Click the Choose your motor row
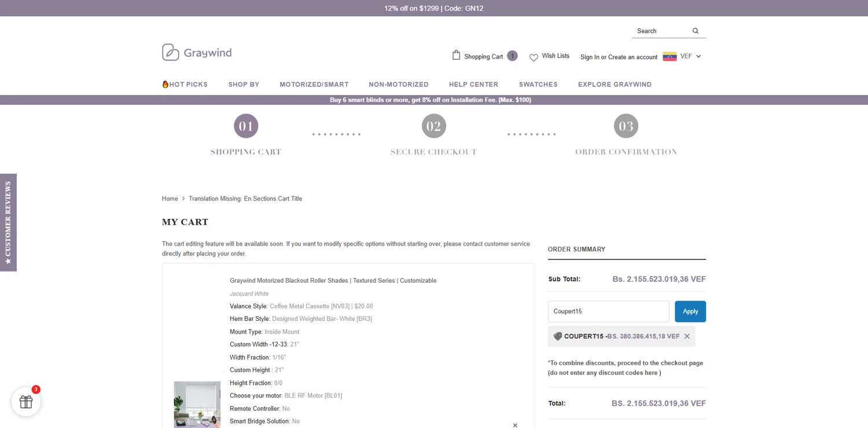 pyautogui.click(x=286, y=396)
